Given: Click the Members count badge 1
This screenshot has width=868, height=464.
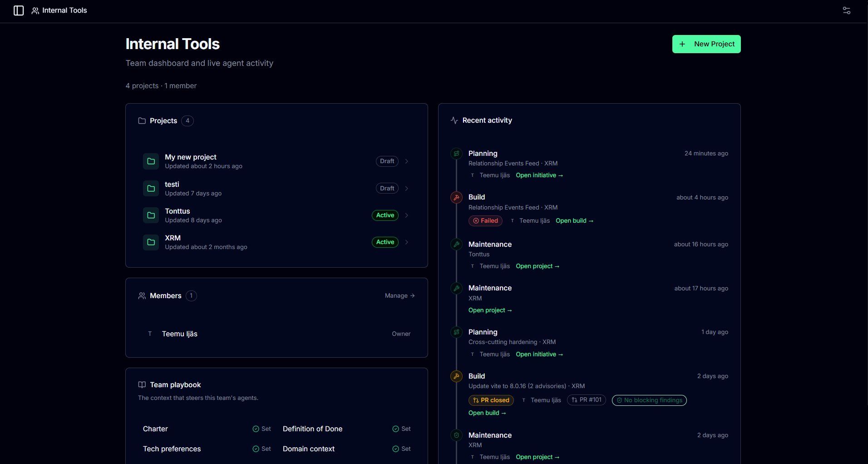Looking at the screenshot, I should (191, 296).
